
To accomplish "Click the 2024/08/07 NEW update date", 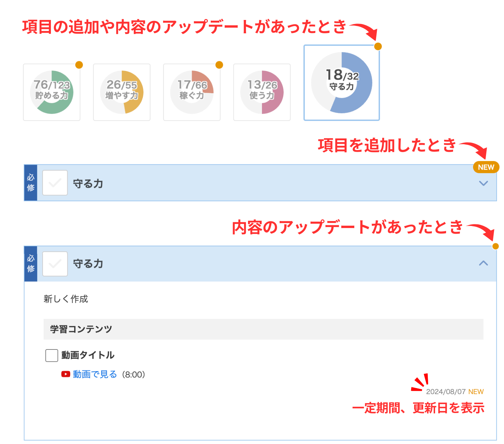I will [454, 392].
